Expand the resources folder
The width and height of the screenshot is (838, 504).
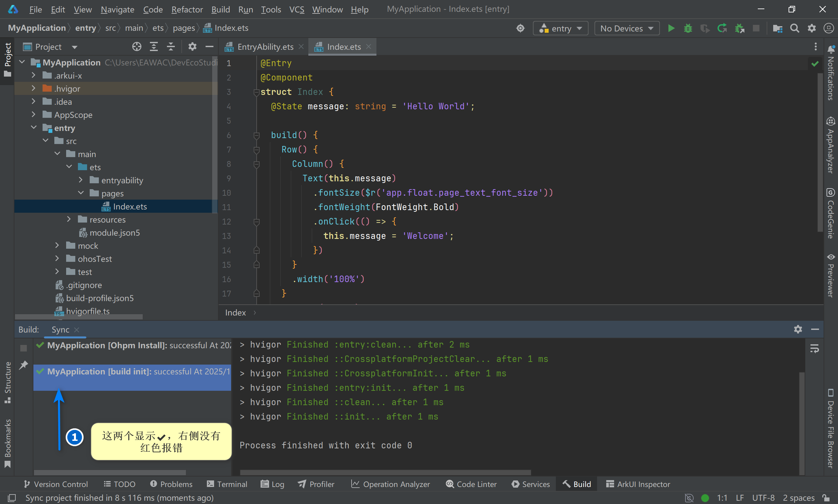pyautogui.click(x=69, y=219)
